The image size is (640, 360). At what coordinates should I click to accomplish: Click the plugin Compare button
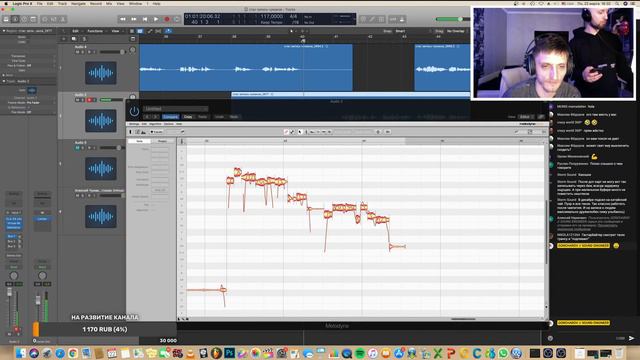tap(171, 117)
